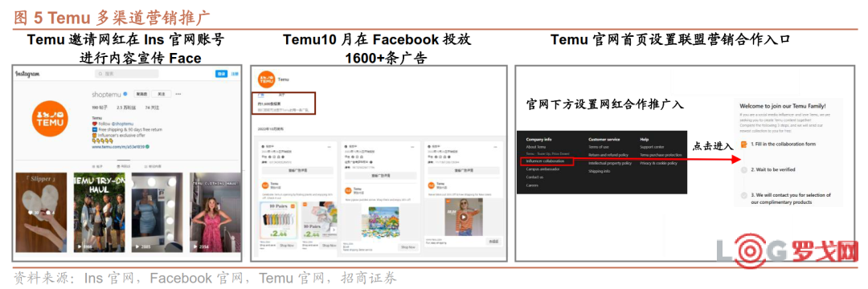Click the Temu logo in Facebook ad library

(267, 79)
